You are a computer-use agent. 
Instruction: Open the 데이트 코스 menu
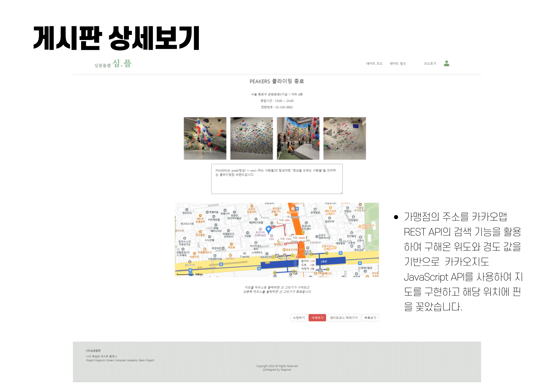click(x=374, y=63)
